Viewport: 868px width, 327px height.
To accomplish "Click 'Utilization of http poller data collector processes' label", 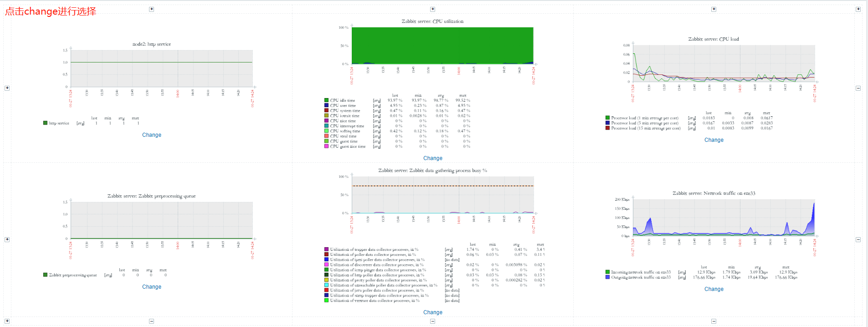I will pyautogui.click(x=377, y=275).
